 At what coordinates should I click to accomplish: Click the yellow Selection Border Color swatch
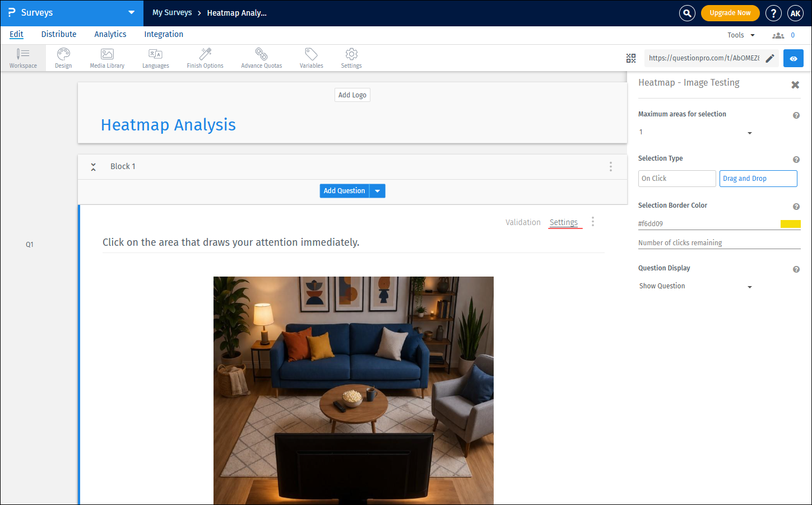pos(790,223)
